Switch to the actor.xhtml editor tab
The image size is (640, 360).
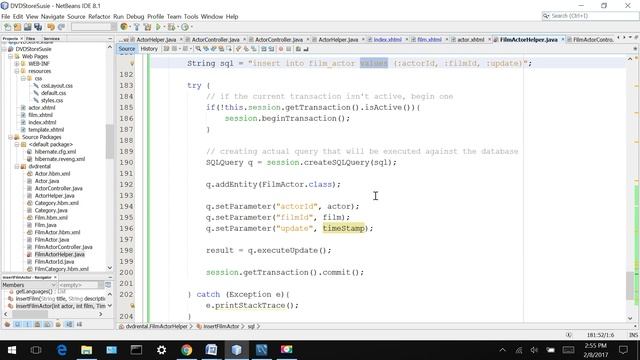470,40
